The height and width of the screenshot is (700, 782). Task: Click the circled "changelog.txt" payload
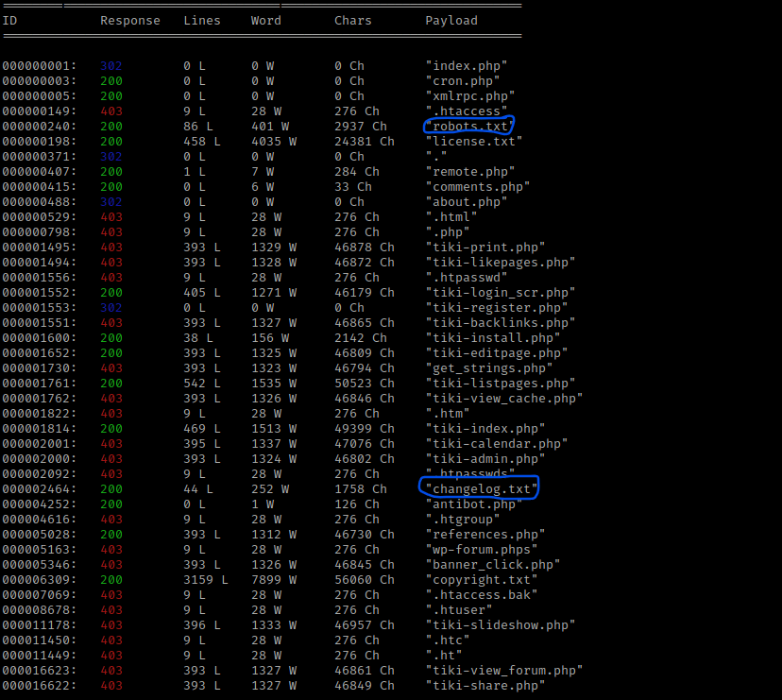[x=480, y=488]
